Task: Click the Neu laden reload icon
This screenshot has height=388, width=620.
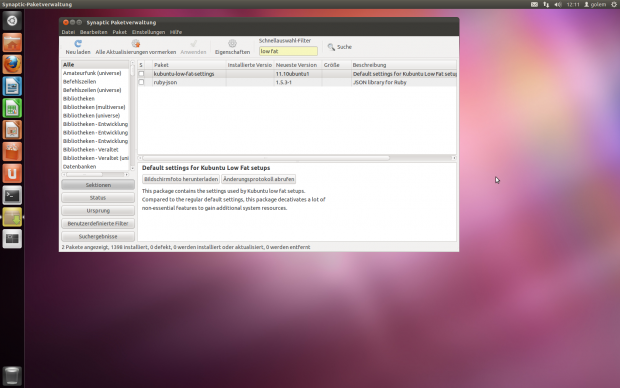Action: 78,44
